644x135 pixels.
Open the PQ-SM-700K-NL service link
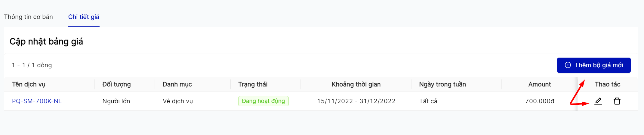37,101
